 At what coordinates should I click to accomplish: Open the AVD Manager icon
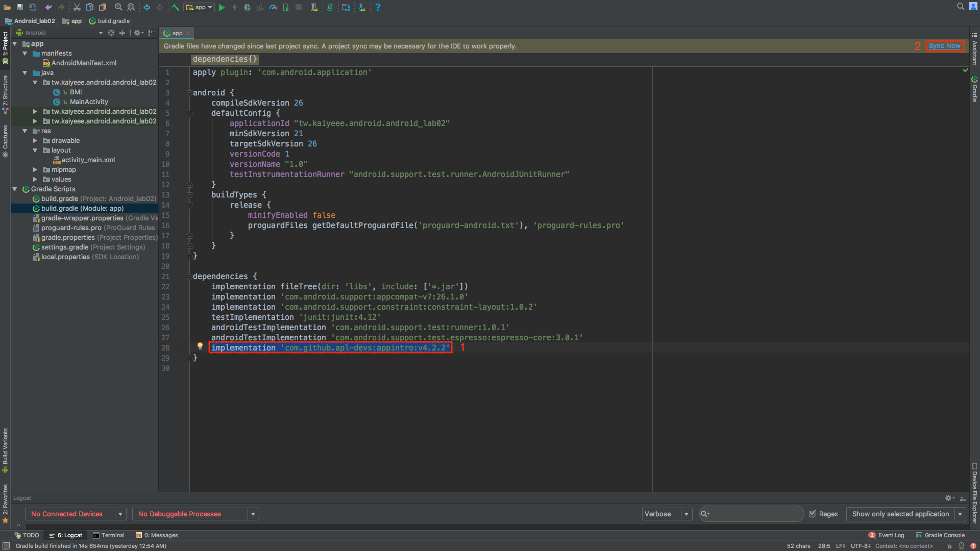(314, 7)
